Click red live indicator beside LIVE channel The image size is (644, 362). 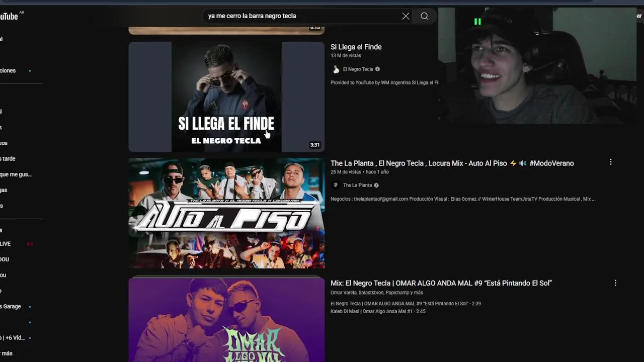[x=30, y=244]
